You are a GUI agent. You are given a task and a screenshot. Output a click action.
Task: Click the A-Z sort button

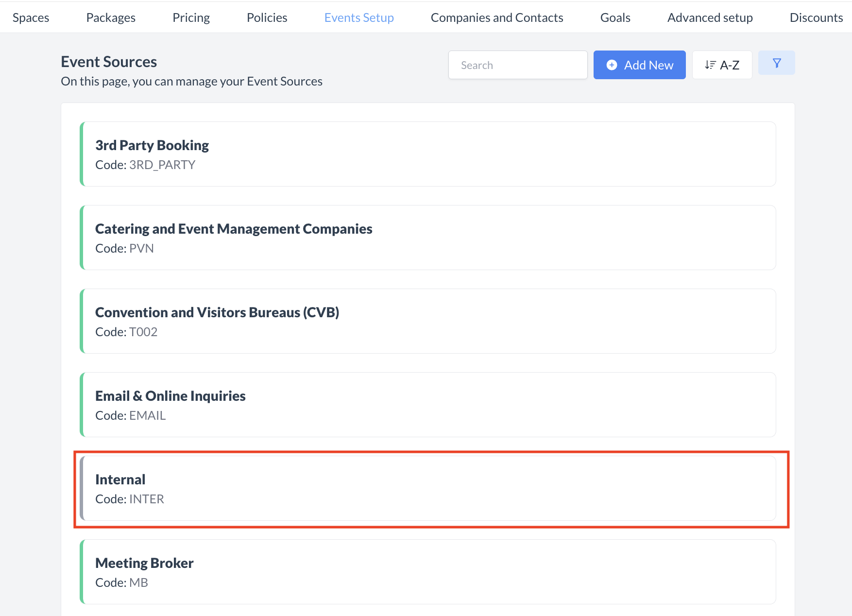click(x=722, y=65)
